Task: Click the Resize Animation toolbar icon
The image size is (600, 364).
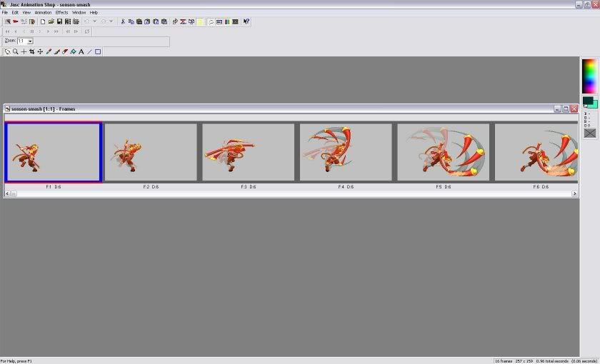Action: [x=175, y=22]
